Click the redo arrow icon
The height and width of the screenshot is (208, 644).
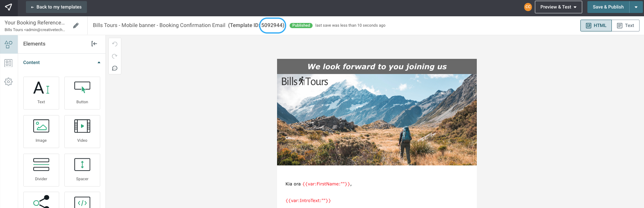115,56
